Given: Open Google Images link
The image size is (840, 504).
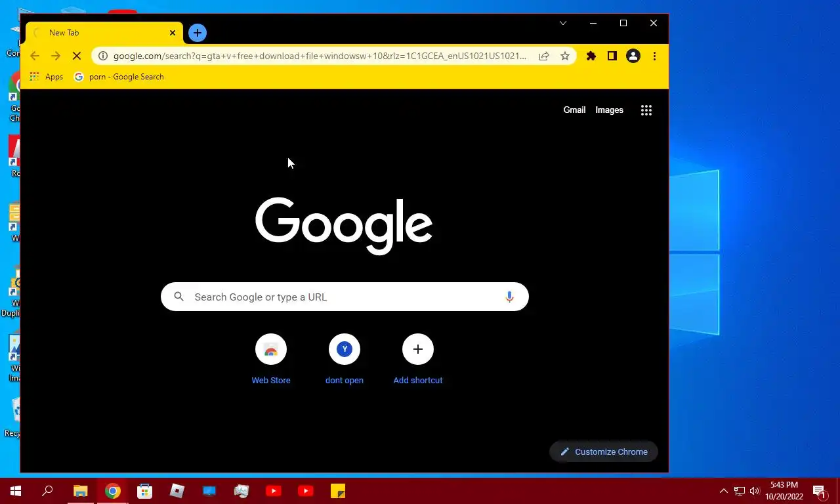Looking at the screenshot, I should (x=609, y=110).
